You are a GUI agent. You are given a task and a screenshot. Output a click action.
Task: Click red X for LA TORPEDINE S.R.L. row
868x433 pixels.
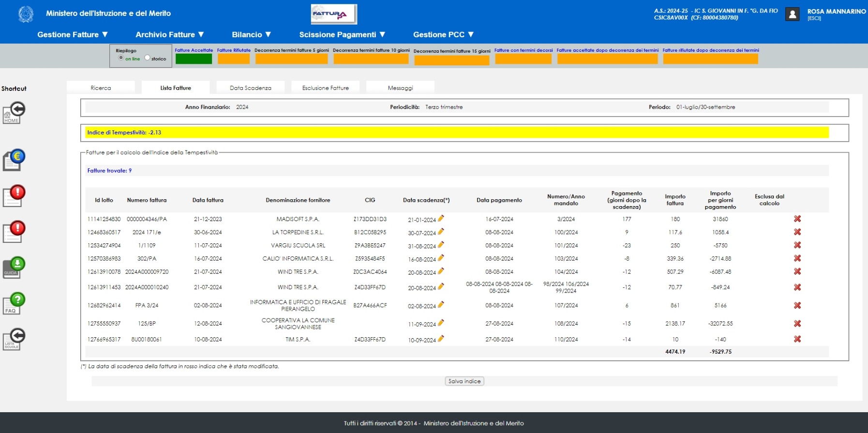(x=797, y=232)
